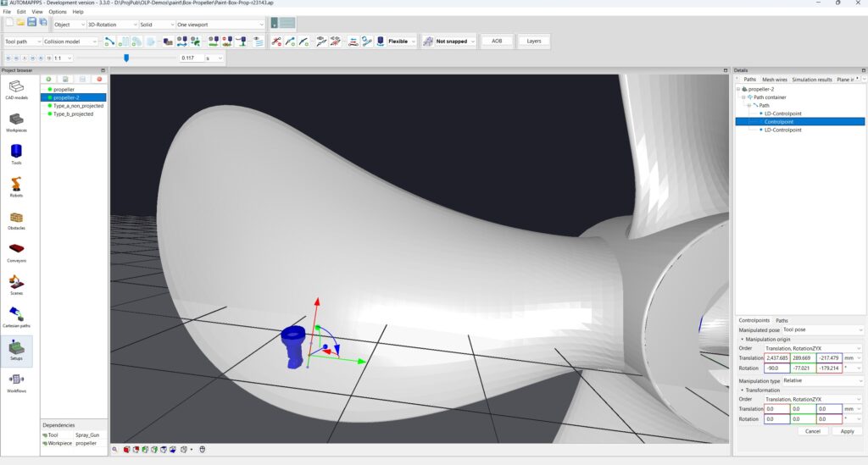Collapse the Manipulation origin section
The image size is (868, 465).
coord(743,340)
